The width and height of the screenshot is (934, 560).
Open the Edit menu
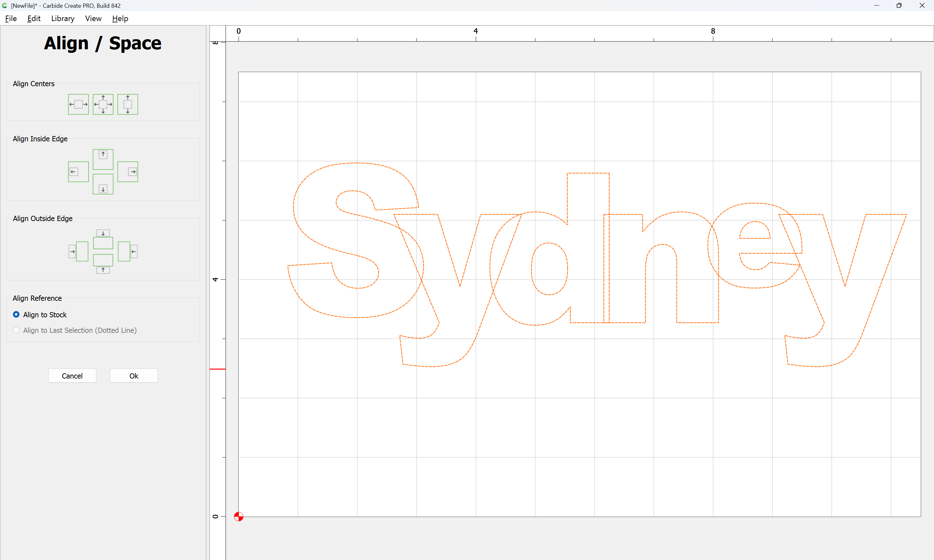click(34, 18)
